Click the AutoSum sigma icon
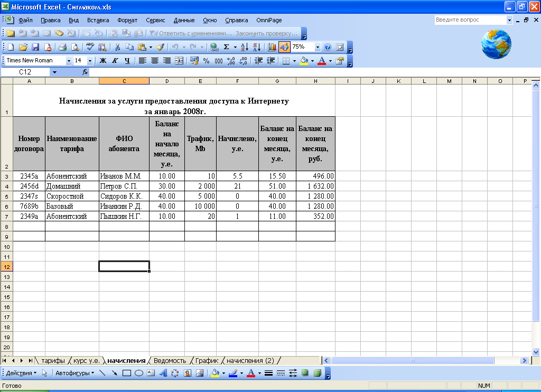 [226, 47]
